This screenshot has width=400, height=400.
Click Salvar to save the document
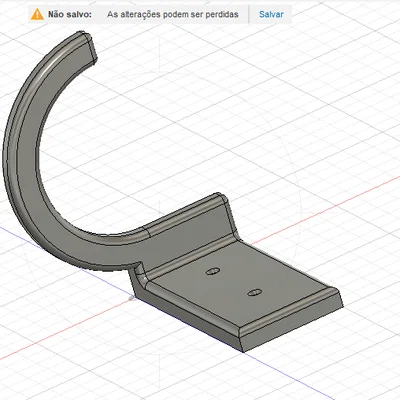pyautogui.click(x=271, y=14)
